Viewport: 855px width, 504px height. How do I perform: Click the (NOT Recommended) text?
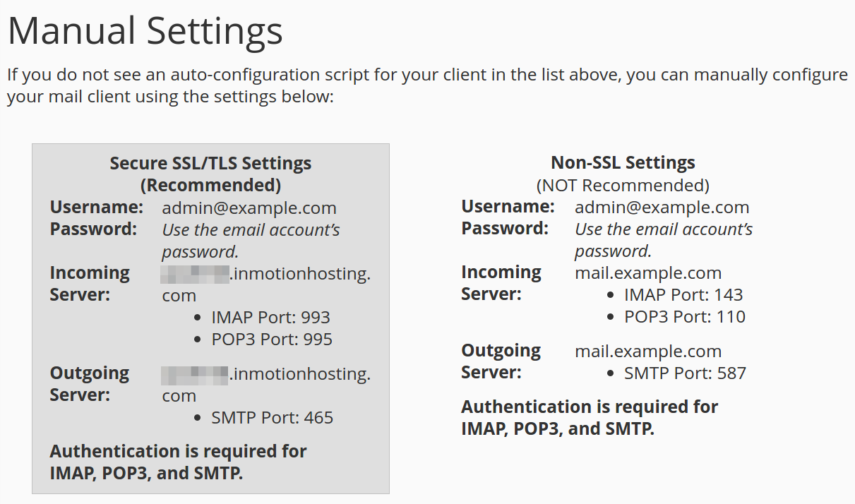pyautogui.click(x=623, y=186)
